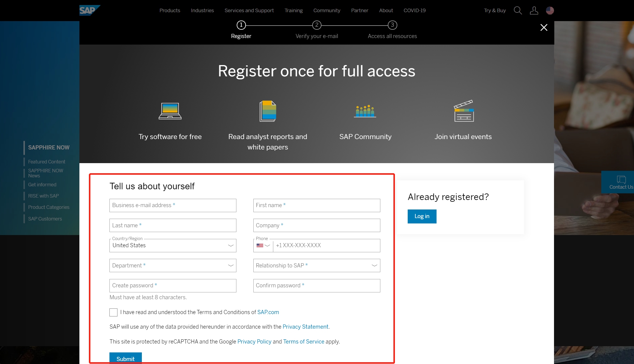Open the Privacy Statement link
634x364 pixels.
click(x=305, y=327)
